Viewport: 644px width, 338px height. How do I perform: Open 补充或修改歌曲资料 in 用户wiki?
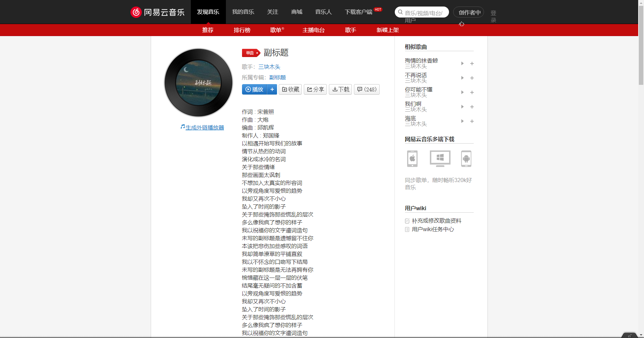pos(437,221)
